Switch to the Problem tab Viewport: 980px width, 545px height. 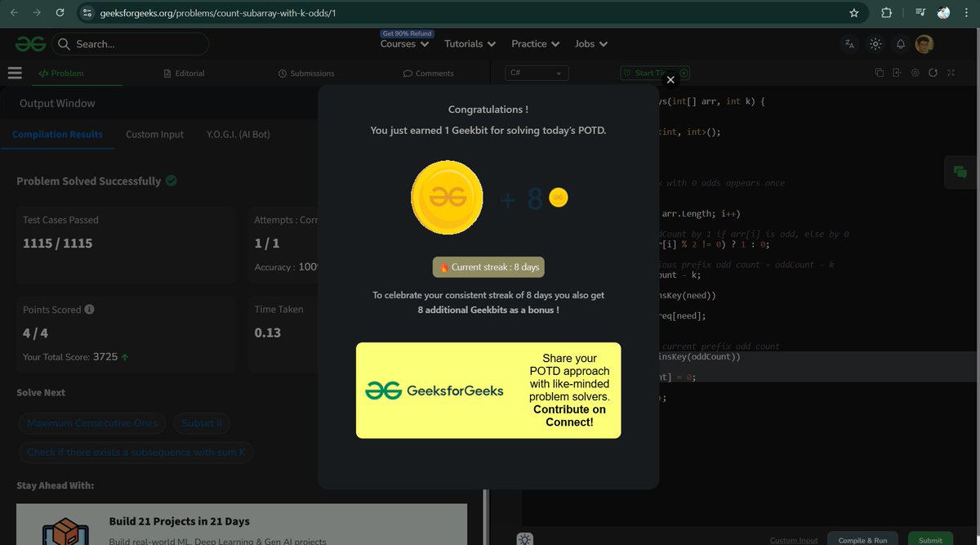(61, 73)
